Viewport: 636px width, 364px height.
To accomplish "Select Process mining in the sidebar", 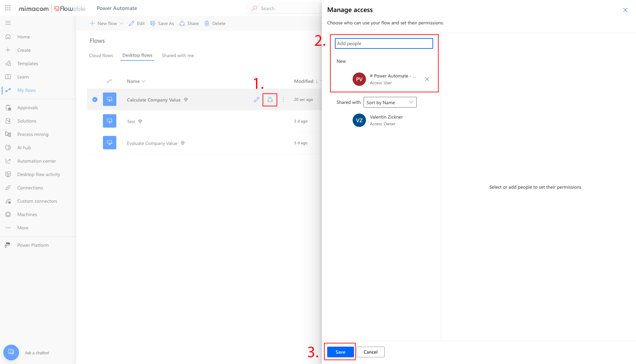I will (32, 134).
